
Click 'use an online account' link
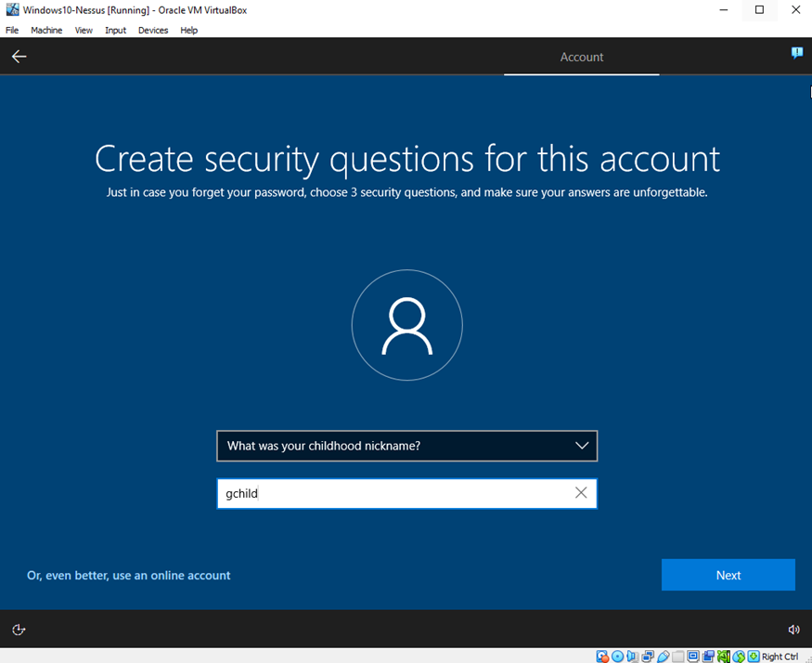pyautogui.click(x=129, y=576)
